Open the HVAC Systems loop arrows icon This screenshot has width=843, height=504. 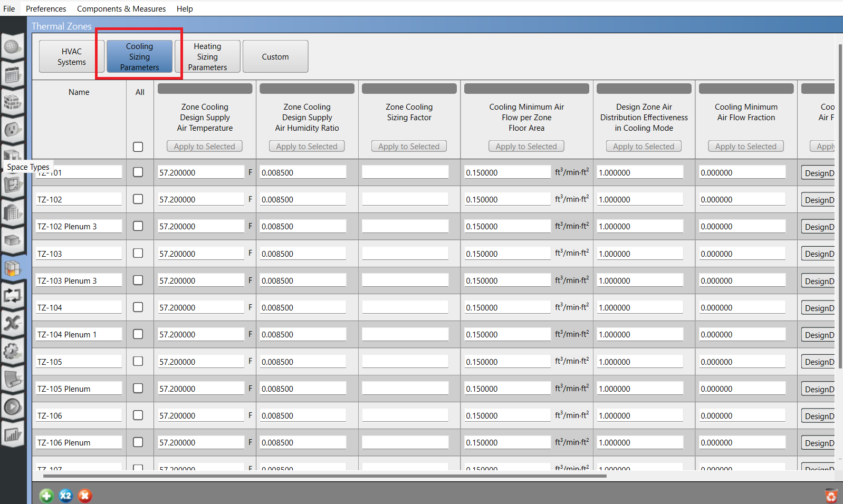(x=13, y=296)
